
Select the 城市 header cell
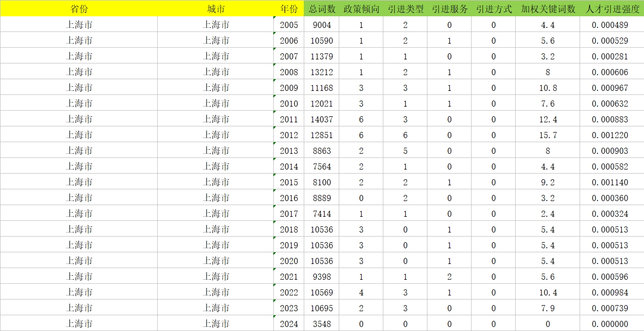[x=216, y=9]
